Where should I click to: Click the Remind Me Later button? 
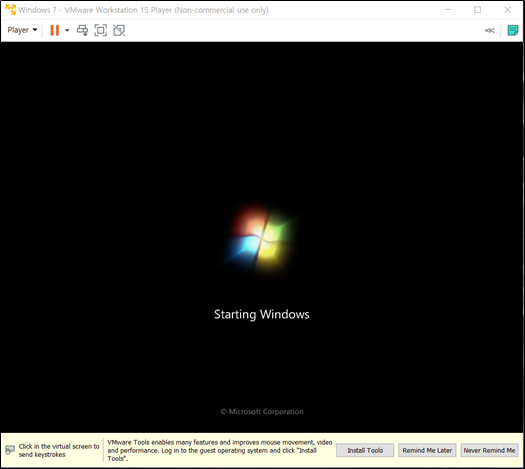click(427, 450)
